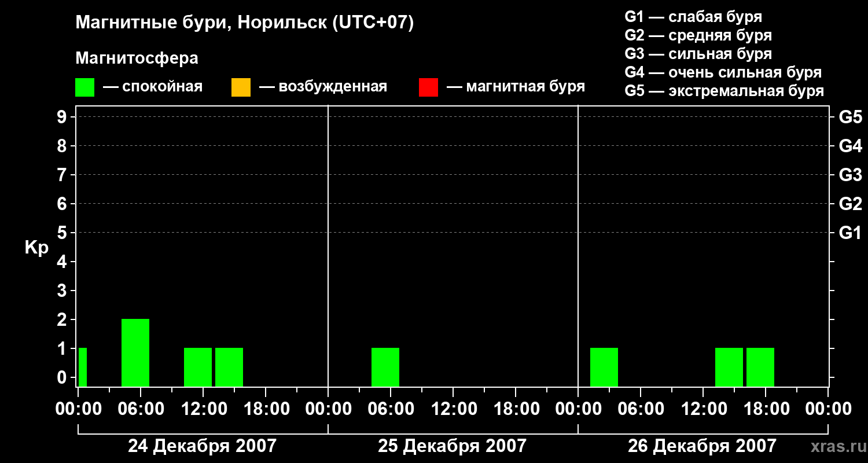Click the first Kp 1 bar on 26 December
Image resolution: width=868 pixels, height=463 pixels.
604,367
